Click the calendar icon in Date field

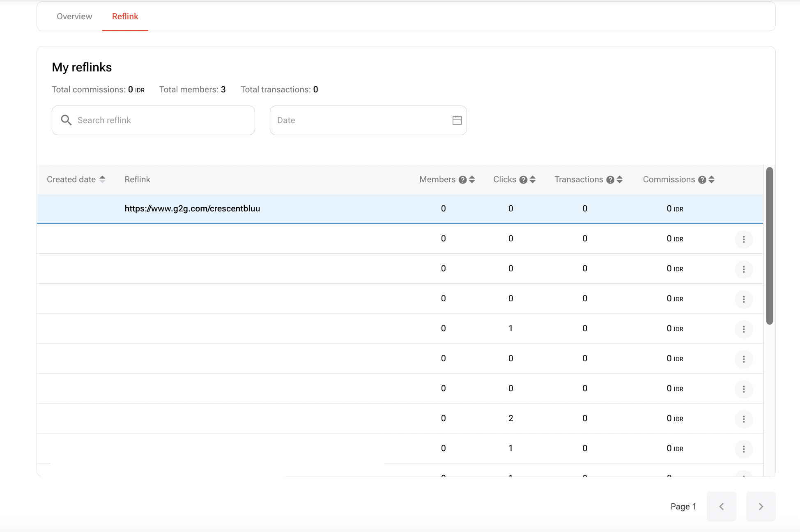(457, 120)
